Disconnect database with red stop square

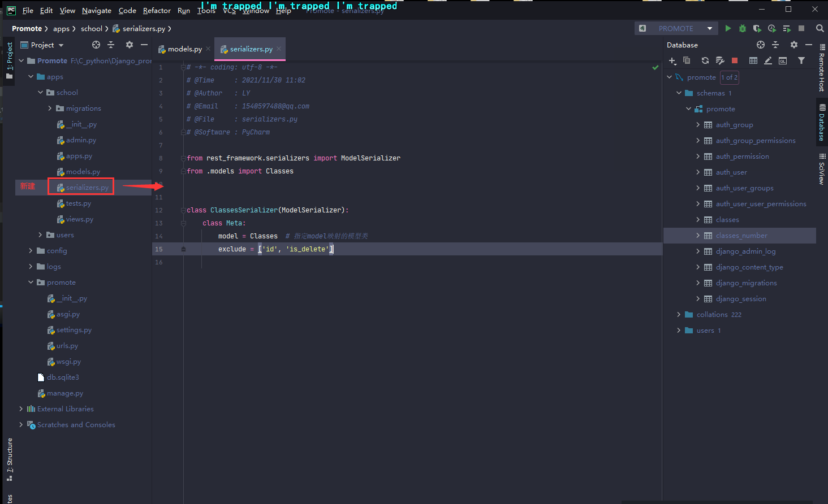(x=735, y=60)
